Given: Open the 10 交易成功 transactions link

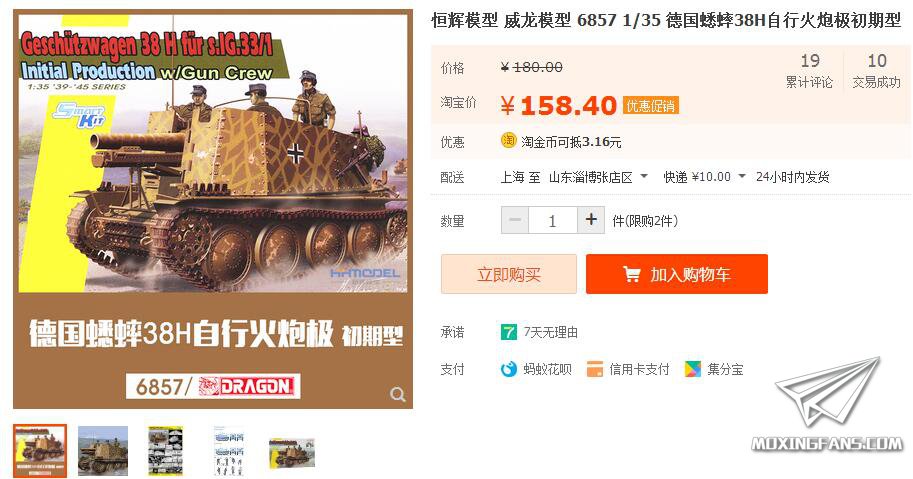Looking at the screenshot, I should coord(876,70).
